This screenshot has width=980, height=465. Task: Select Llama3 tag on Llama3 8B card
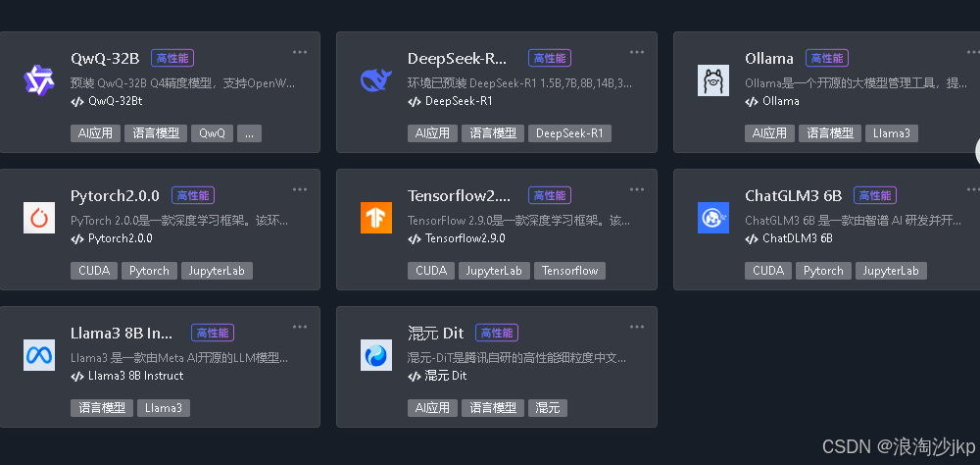(x=164, y=408)
